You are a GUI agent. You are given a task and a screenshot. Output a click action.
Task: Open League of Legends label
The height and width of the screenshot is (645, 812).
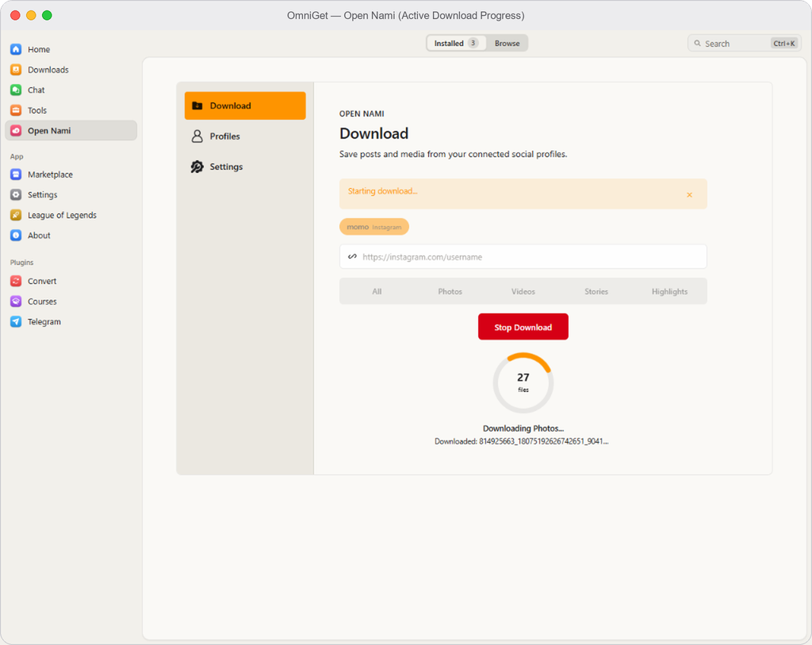(x=62, y=215)
